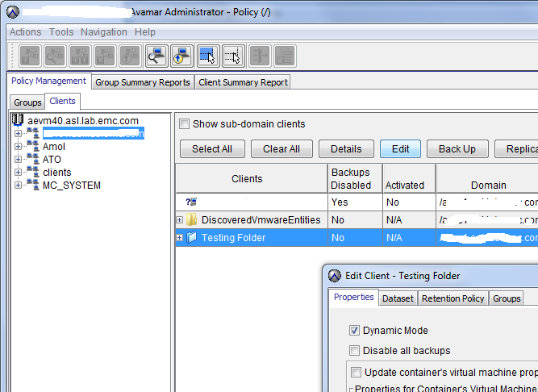Expand the MC_SYSTEM tree node
The height and width of the screenshot is (392, 538).
pos(18,185)
